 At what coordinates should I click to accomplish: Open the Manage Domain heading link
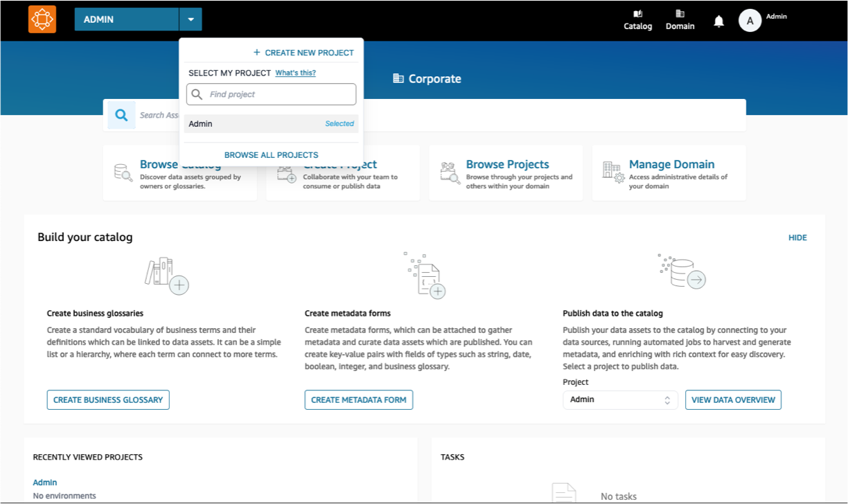(x=671, y=164)
